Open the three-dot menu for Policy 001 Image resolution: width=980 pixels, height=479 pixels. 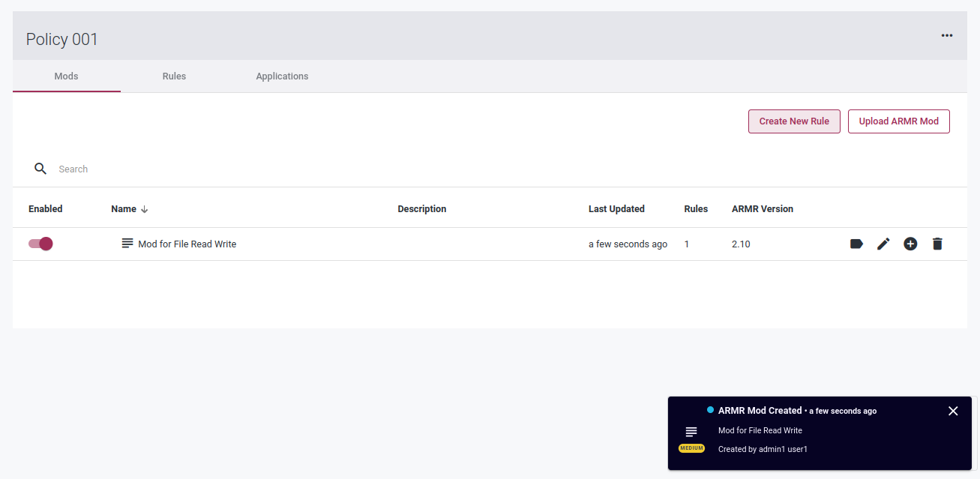(947, 35)
